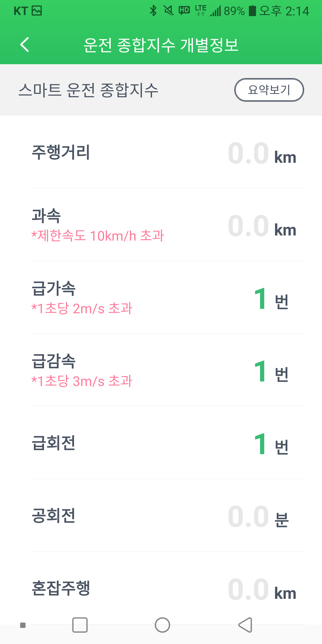322x644 pixels.
Task: Tap the battery status icon
Action: coord(252,11)
